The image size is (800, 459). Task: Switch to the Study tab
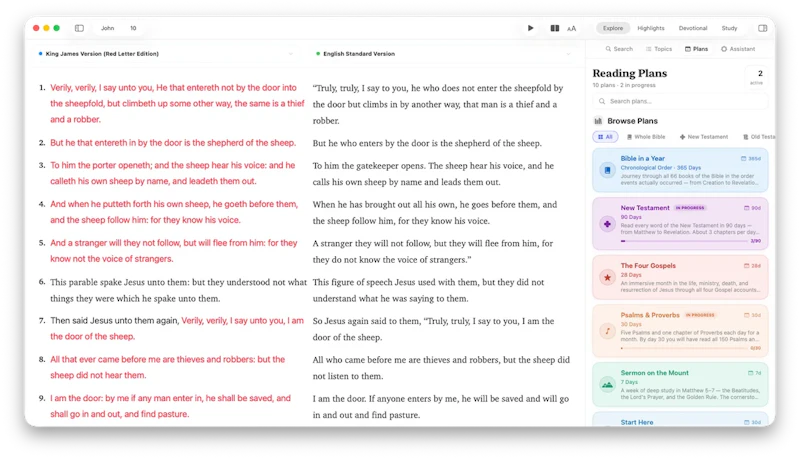click(x=729, y=28)
